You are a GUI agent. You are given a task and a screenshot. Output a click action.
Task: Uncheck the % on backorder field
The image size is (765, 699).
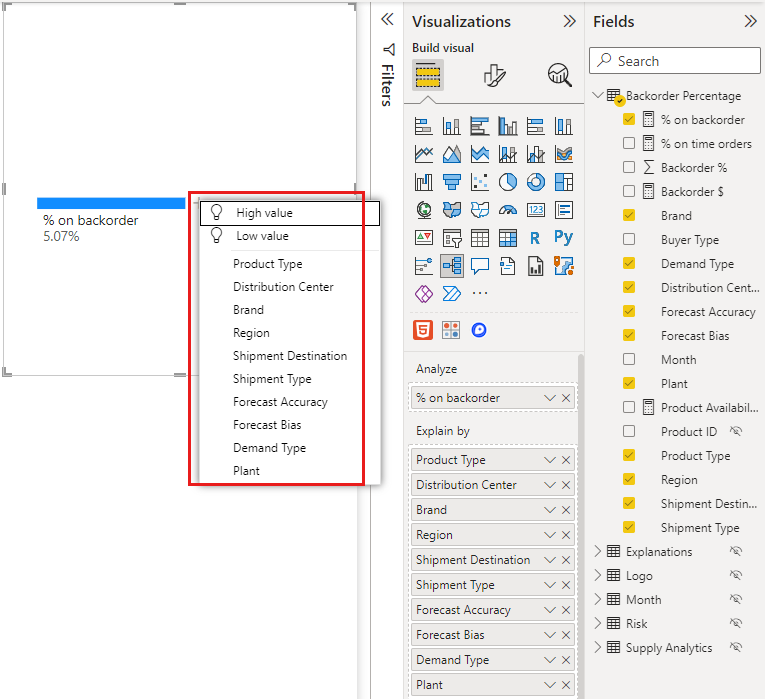[629, 119]
